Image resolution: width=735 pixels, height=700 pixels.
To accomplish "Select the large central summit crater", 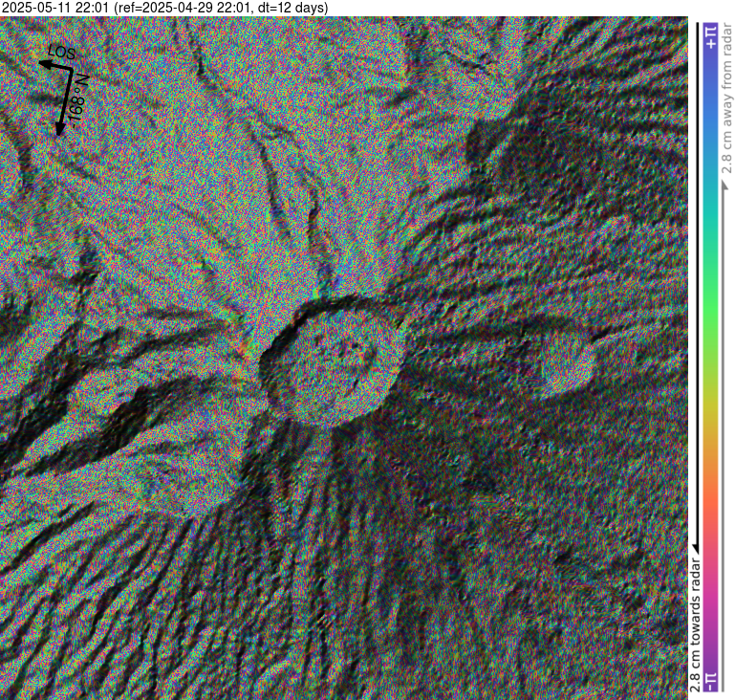I will [x=334, y=361].
